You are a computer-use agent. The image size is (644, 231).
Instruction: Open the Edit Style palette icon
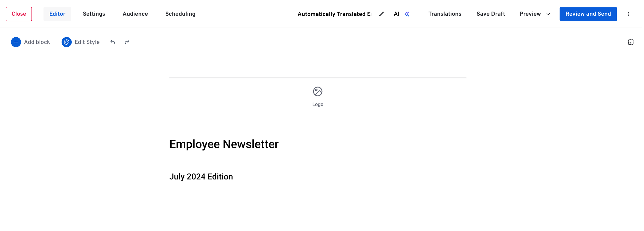point(66,42)
